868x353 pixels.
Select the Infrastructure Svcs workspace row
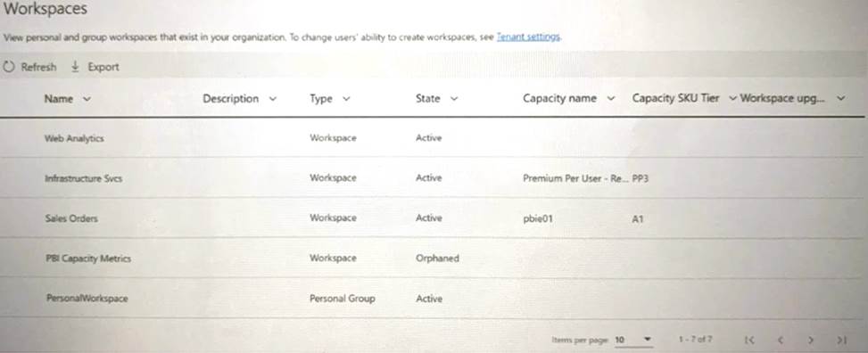click(x=432, y=177)
